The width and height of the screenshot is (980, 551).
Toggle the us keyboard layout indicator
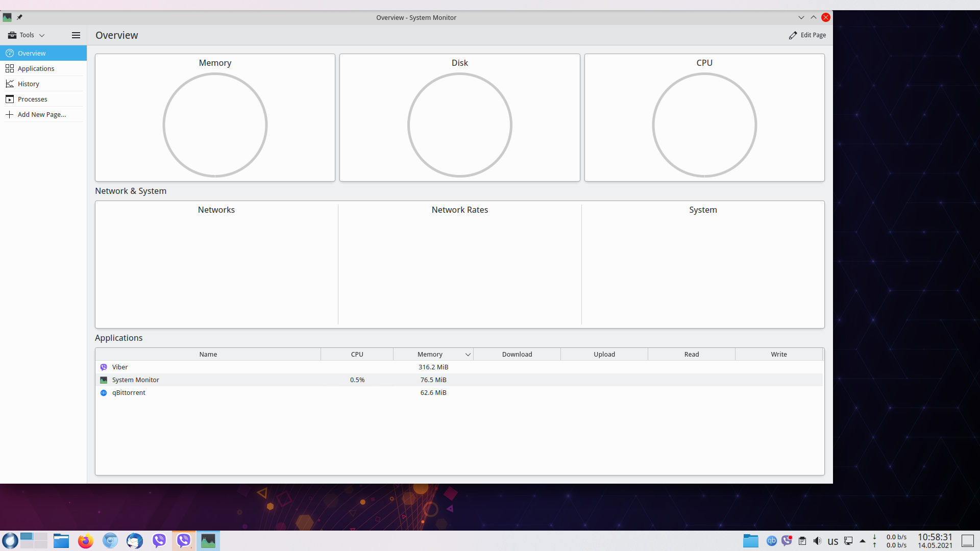tap(832, 541)
